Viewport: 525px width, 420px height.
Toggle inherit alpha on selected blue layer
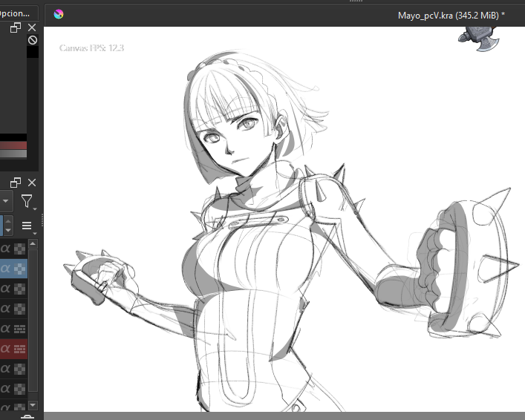[20, 269]
